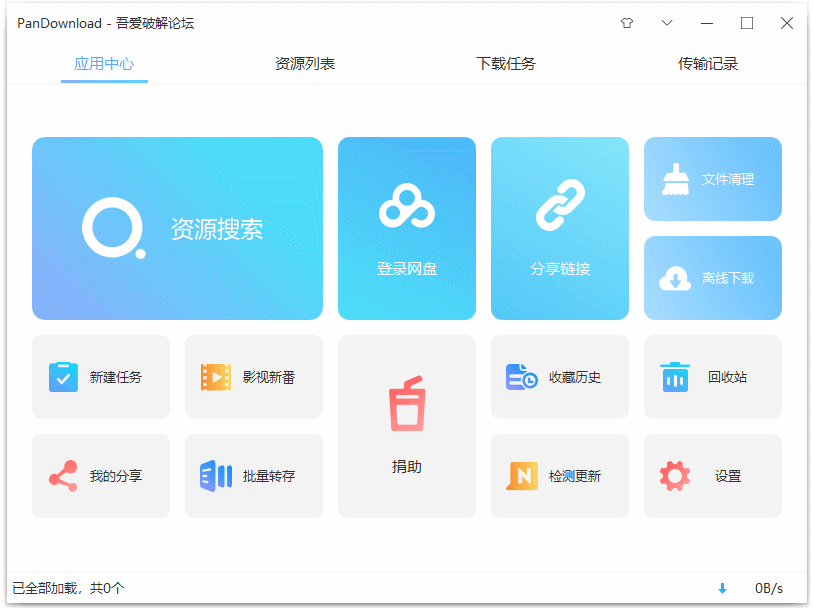813x608 pixels.
Task: View 收藏历史 favorites history
Action: click(559, 377)
